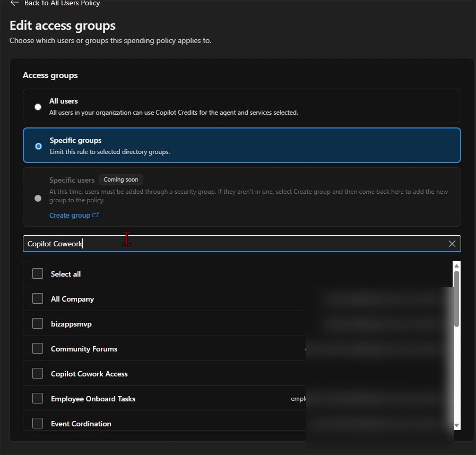Click in the group search field

(x=241, y=244)
